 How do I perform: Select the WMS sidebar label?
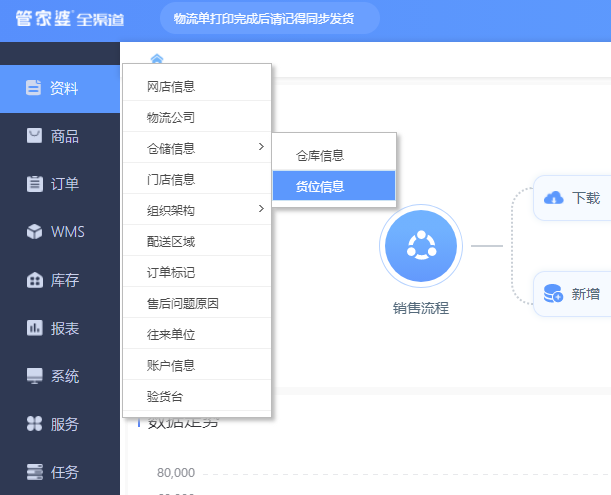tap(67, 232)
